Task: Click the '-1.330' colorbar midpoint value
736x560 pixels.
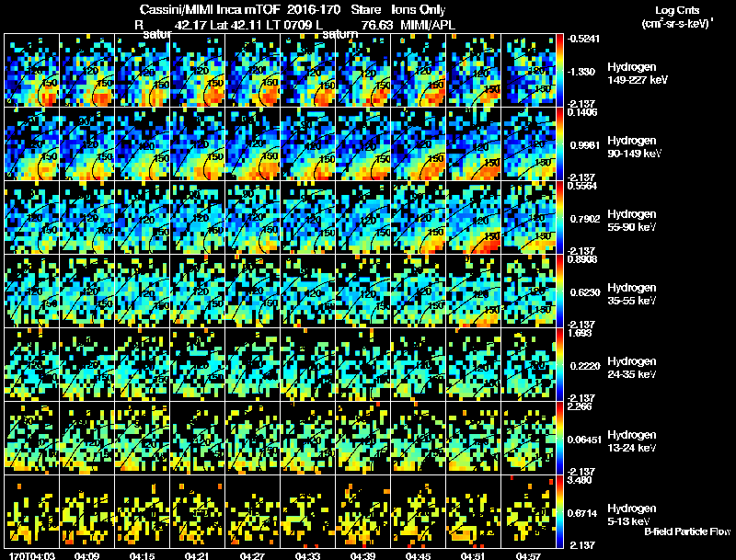Action: 581,72
